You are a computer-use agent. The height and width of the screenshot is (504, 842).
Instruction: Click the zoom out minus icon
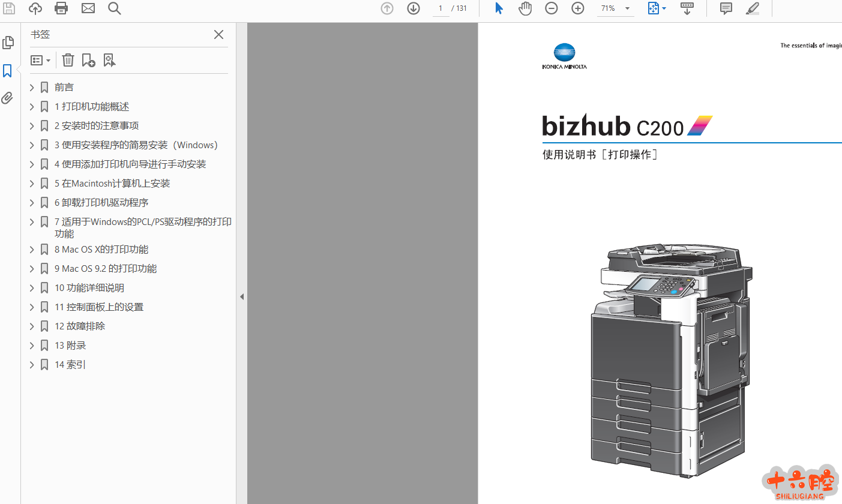[x=551, y=8]
